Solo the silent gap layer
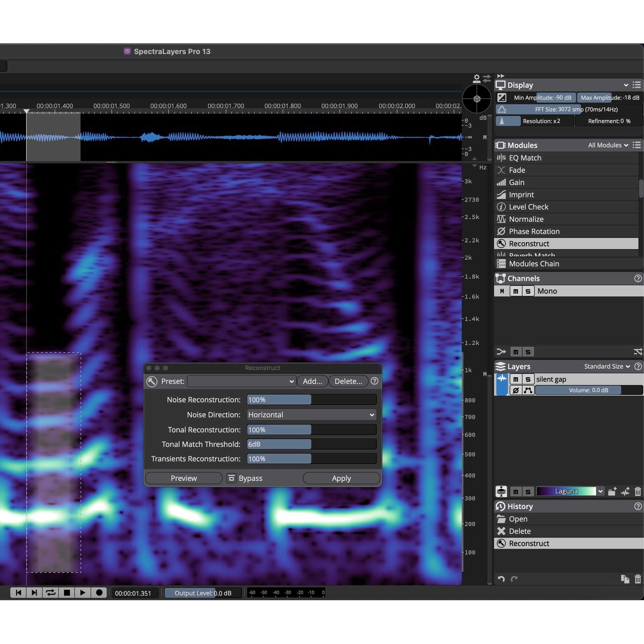Screen dimensions: 644x644 (x=528, y=379)
